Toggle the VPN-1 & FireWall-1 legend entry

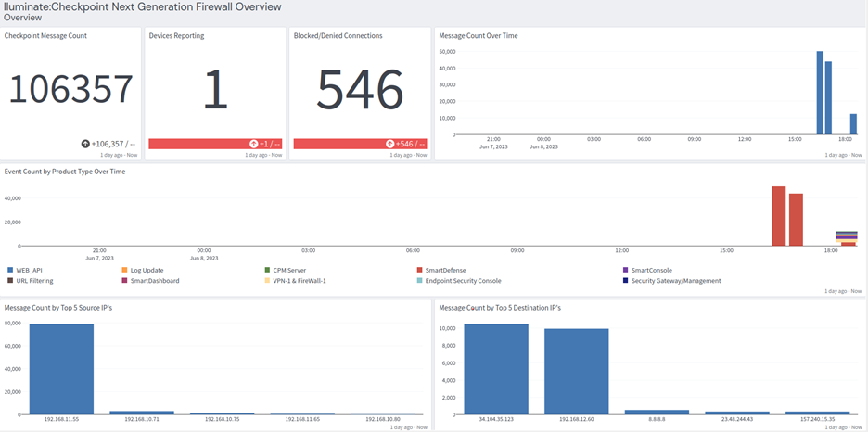[299, 280]
